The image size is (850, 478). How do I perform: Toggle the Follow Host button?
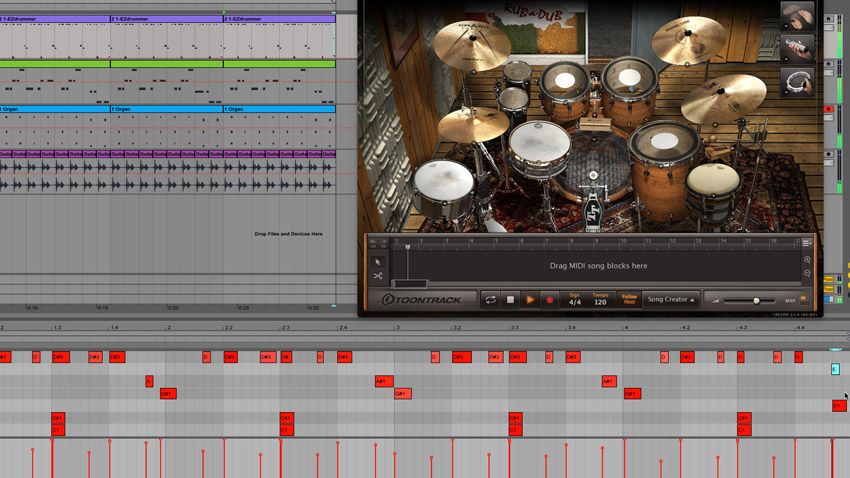pos(630,299)
